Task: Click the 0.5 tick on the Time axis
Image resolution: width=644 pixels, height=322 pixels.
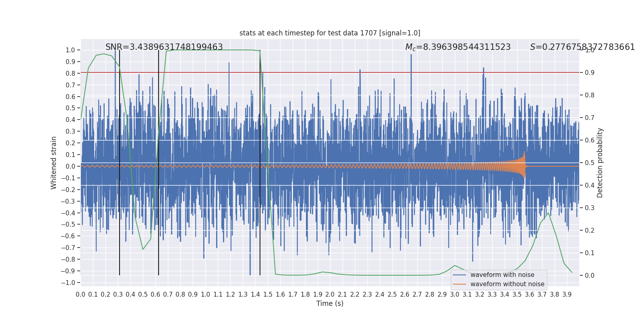Action: (143, 295)
